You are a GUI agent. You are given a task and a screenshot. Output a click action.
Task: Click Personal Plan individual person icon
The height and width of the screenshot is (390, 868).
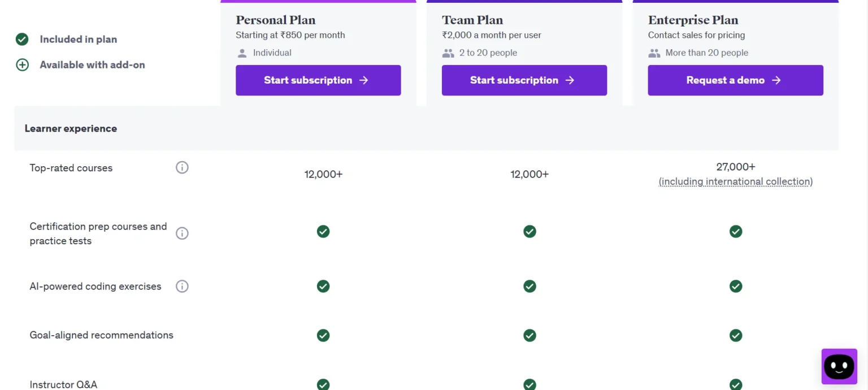(x=242, y=53)
